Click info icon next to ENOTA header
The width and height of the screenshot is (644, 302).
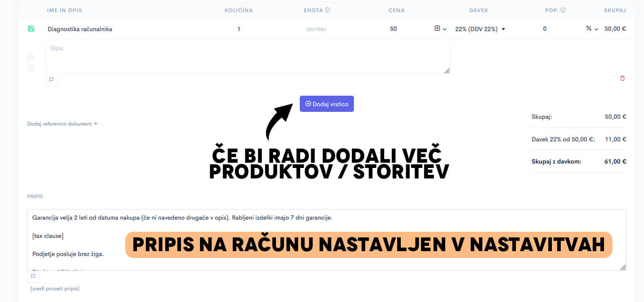point(328,10)
